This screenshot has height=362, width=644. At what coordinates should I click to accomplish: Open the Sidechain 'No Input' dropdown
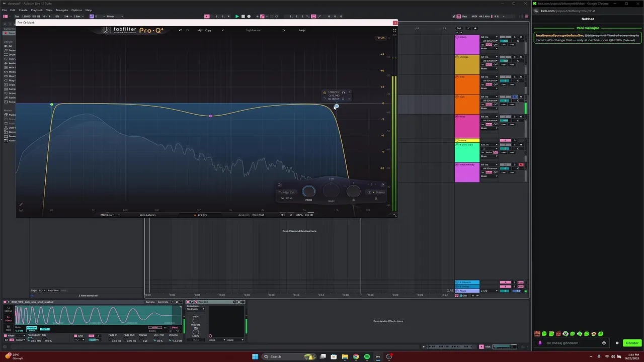196,309
